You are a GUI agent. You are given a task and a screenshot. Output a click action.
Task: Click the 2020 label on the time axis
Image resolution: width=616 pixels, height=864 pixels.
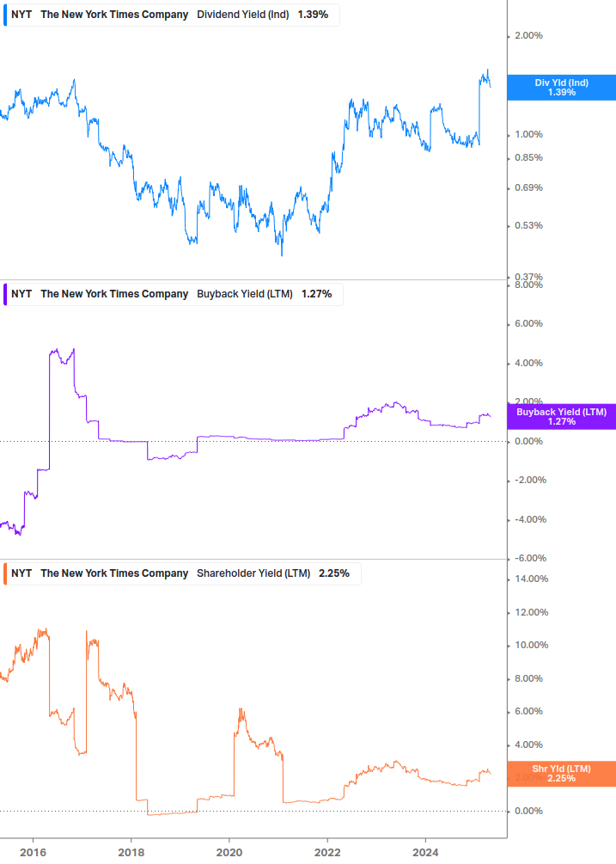tap(229, 853)
